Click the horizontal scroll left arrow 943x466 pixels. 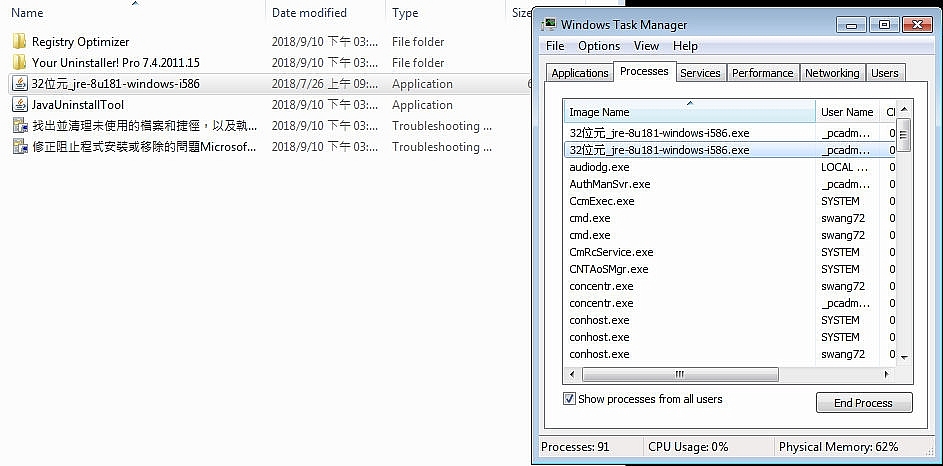[572, 375]
